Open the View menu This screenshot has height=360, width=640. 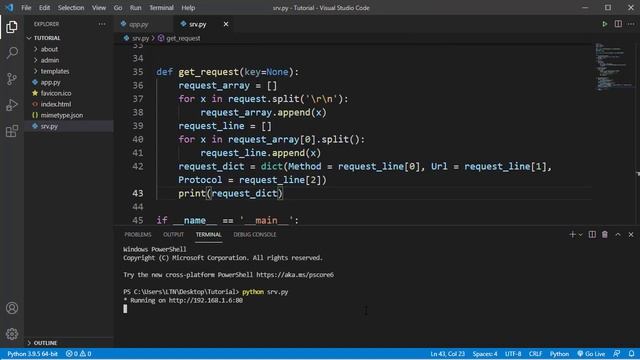pyautogui.click(x=98, y=8)
